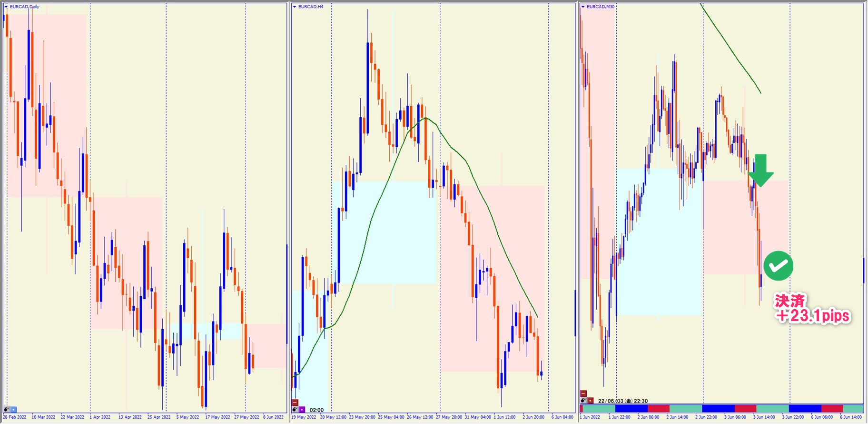Viewport: 868px width, 424px height.
Task: Open the EURCAD Daily chart dropdown arrow
Action: (x=6, y=7)
